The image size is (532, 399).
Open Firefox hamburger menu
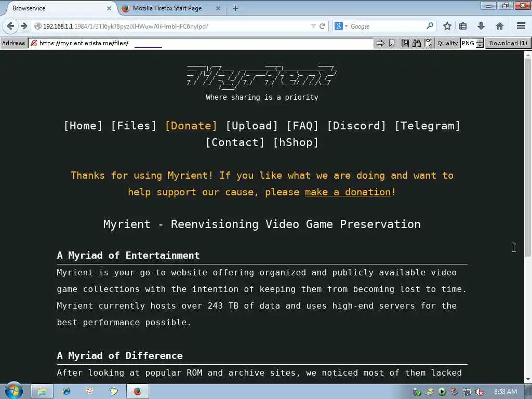coord(521,26)
